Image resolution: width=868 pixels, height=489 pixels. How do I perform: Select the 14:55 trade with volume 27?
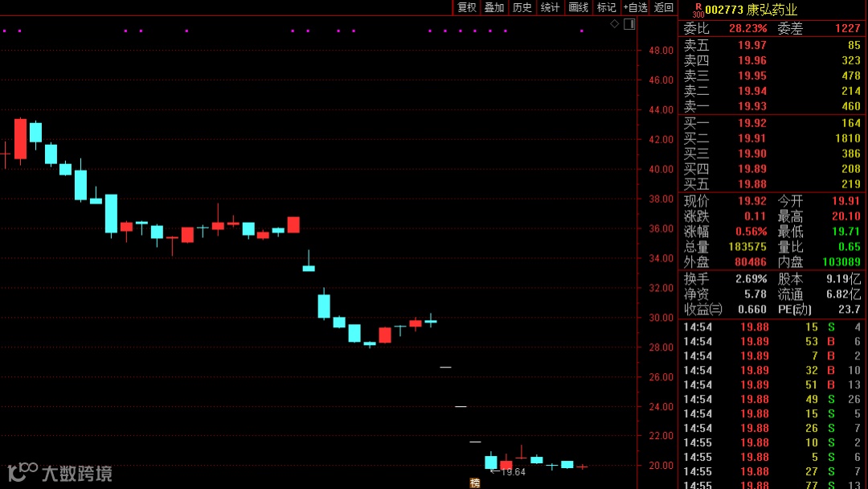[x=772, y=471]
